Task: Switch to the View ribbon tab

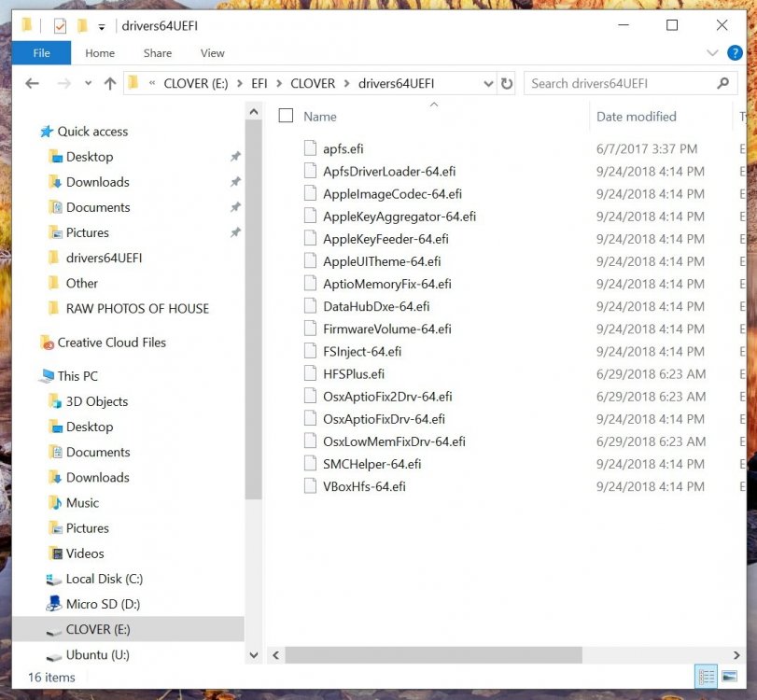Action: [213, 53]
